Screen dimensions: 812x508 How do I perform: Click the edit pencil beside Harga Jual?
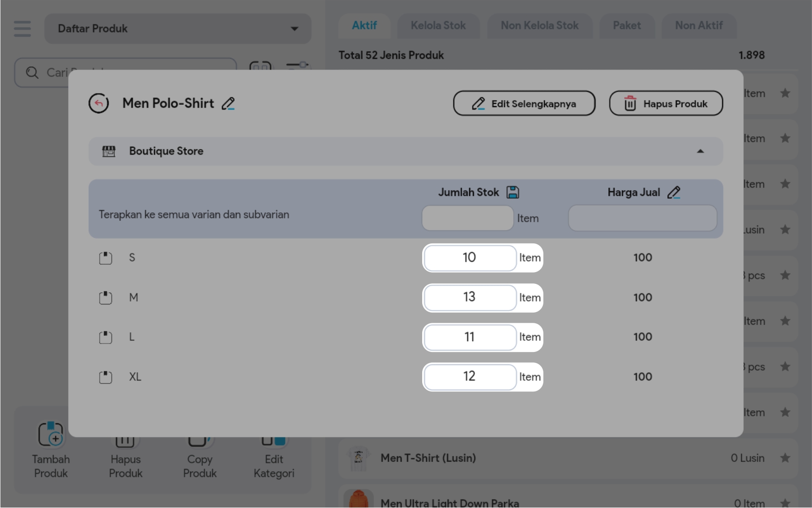click(x=673, y=192)
